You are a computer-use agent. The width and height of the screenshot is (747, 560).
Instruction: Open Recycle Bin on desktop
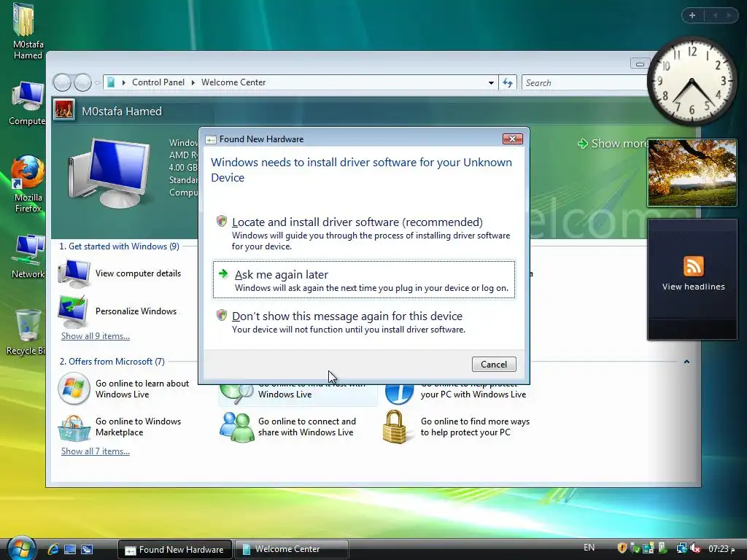click(27, 332)
